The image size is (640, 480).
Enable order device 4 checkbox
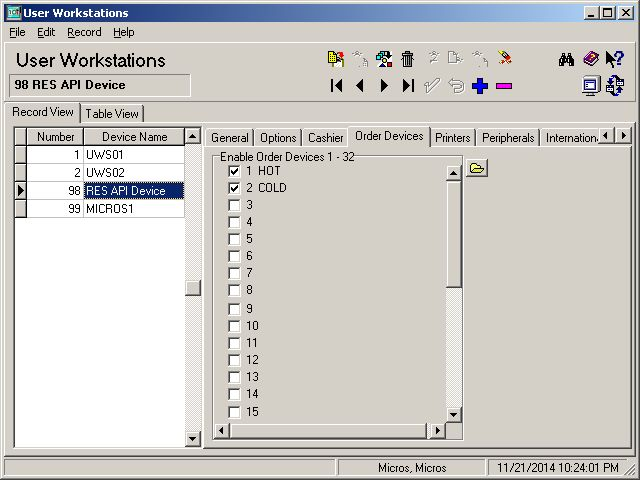234,222
